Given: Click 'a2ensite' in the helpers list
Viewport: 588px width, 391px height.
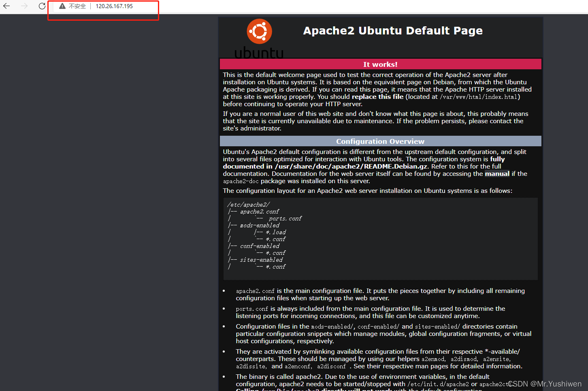Looking at the screenshot, I should (x=496, y=359).
